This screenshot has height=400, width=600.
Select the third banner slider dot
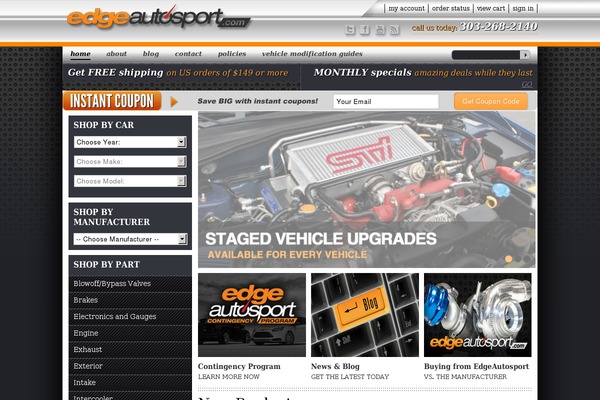527,259
